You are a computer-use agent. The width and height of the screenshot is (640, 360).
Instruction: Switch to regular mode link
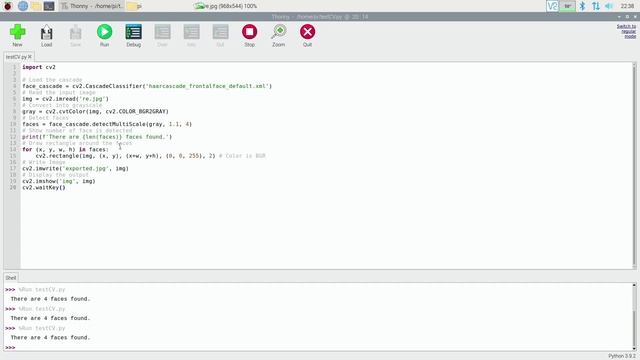[x=627, y=31]
